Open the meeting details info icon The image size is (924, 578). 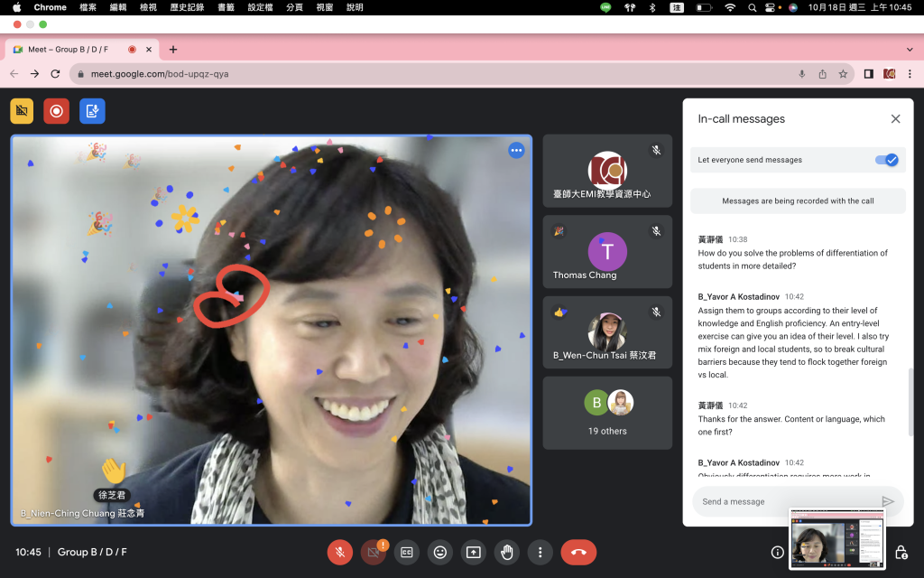(777, 552)
